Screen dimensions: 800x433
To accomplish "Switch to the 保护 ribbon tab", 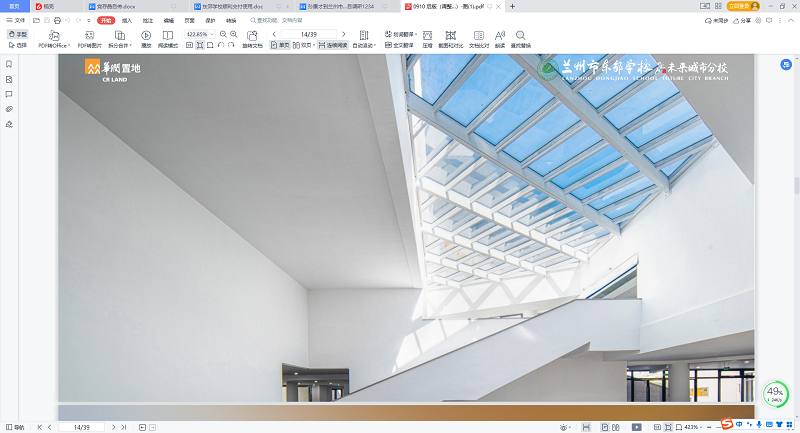I will tap(210, 20).
